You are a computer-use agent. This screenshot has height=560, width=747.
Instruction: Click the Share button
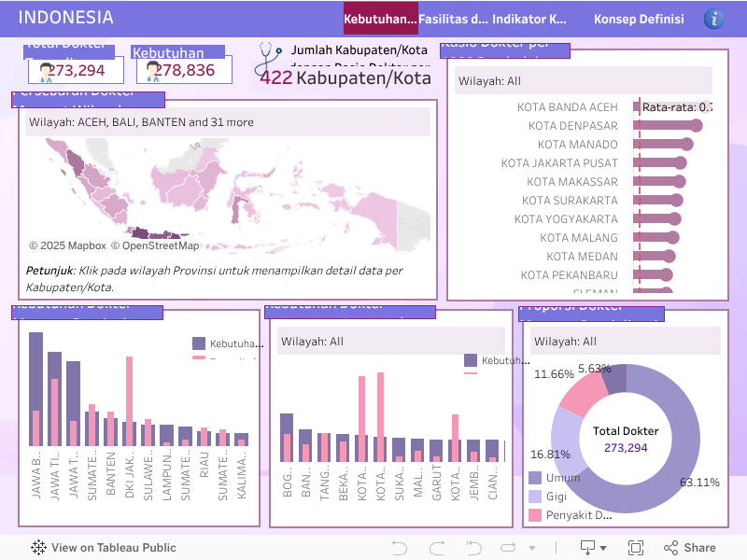pos(690,548)
